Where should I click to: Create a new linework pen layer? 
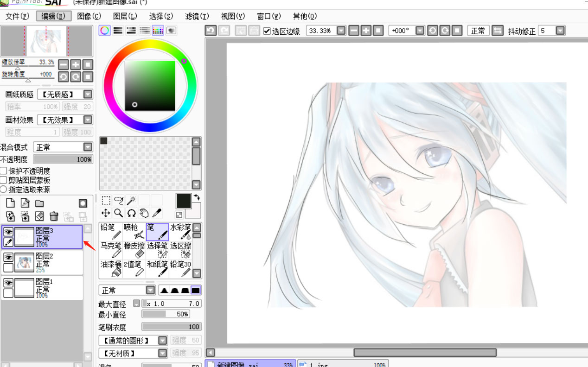coord(25,203)
